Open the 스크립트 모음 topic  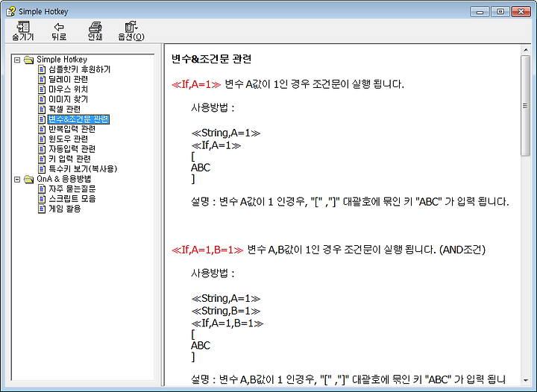[72, 199]
